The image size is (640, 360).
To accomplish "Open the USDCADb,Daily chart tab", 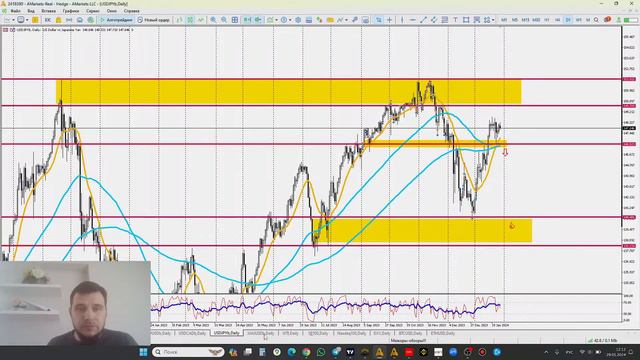I will coord(192,333).
